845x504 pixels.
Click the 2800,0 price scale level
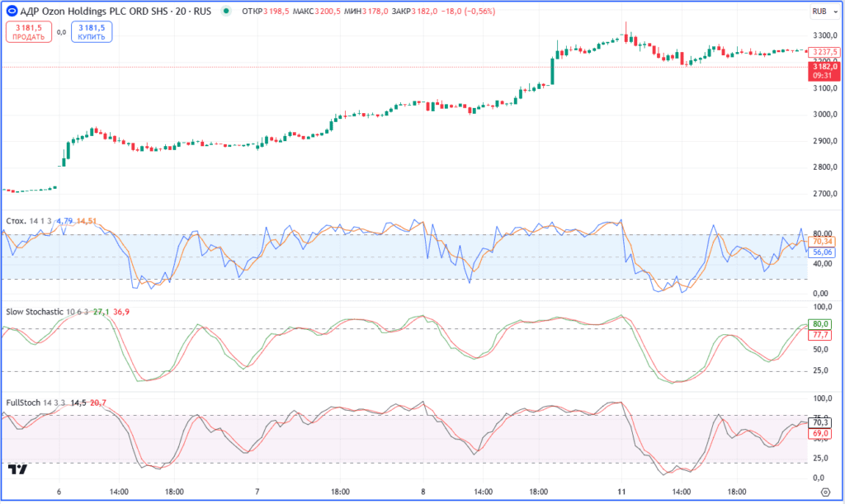[x=825, y=167]
